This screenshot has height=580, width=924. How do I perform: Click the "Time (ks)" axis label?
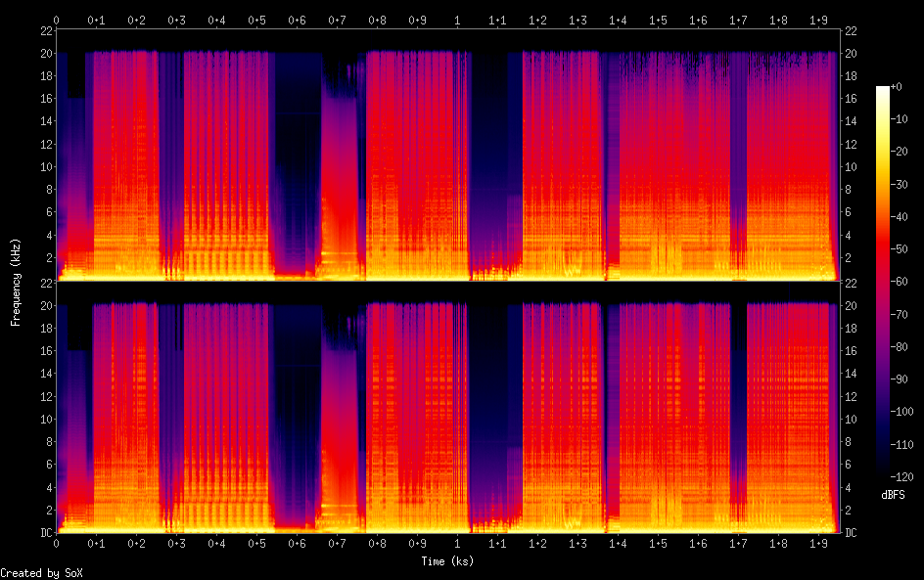pos(445,561)
